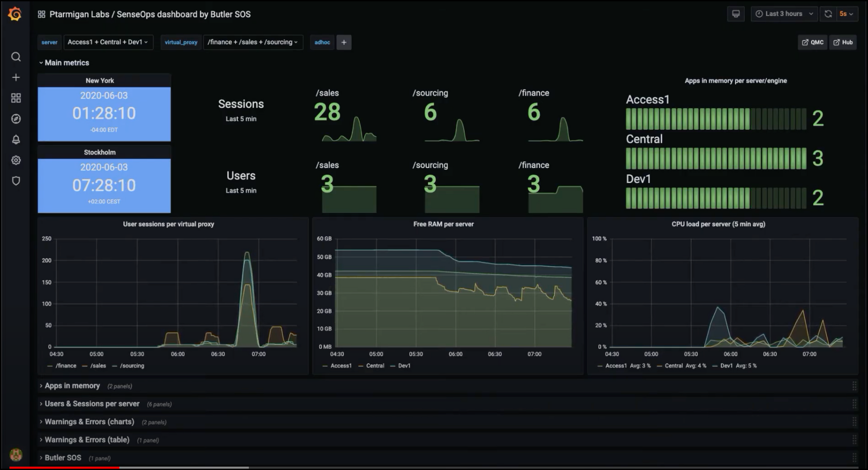The width and height of the screenshot is (868, 470).
Task: Click the Dev1 apps in memory gauge bar
Action: pos(716,198)
